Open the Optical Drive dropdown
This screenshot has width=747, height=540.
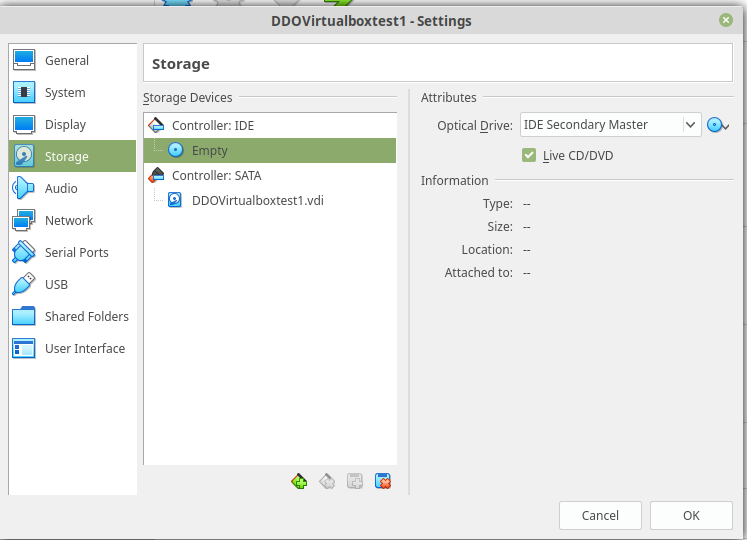coord(610,125)
